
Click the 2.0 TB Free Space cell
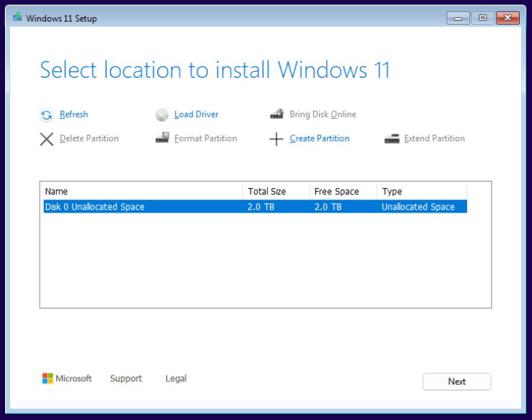coord(328,207)
